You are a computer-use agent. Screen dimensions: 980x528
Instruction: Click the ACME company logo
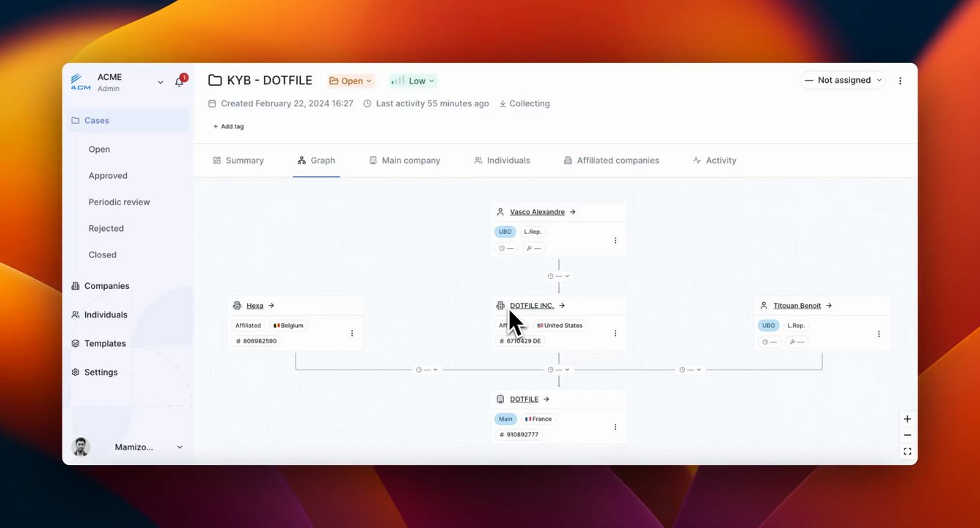81,82
